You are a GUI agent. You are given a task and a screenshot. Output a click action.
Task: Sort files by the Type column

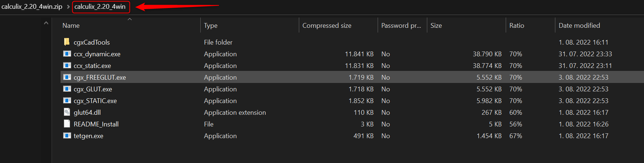point(249,25)
